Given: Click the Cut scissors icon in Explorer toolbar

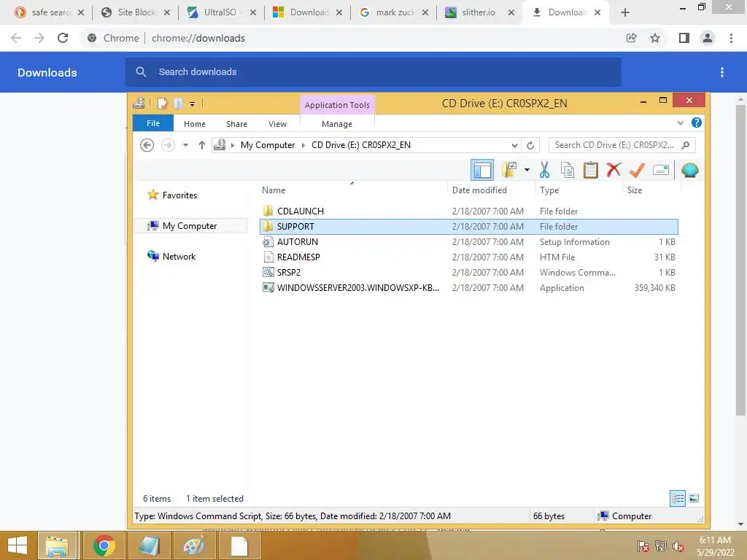Looking at the screenshot, I should (x=544, y=170).
